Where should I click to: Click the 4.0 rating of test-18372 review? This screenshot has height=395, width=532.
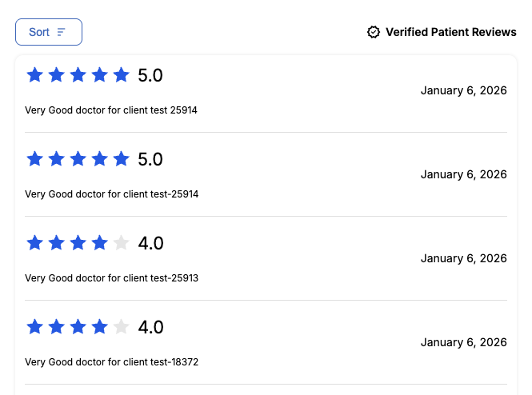coord(150,327)
